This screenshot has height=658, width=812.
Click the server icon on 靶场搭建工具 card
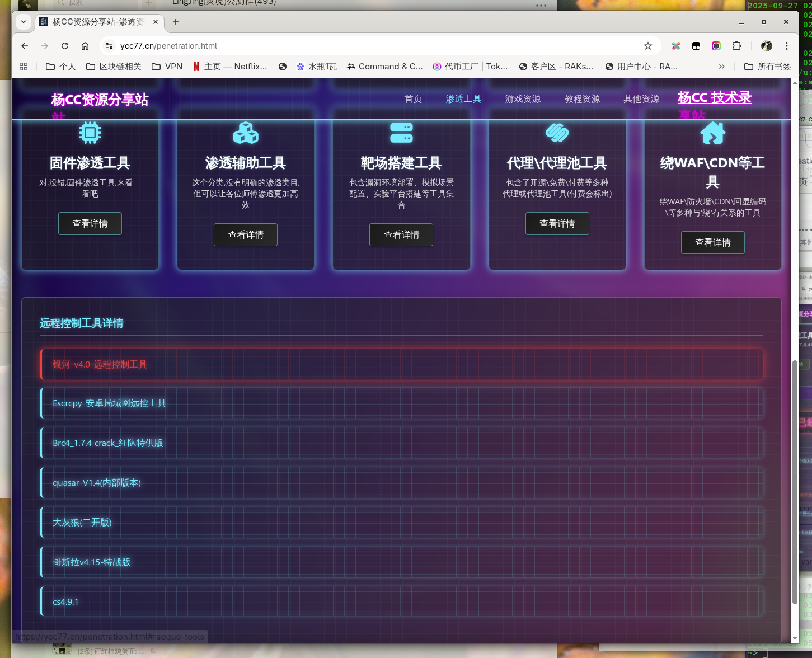pyautogui.click(x=401, y=133)
